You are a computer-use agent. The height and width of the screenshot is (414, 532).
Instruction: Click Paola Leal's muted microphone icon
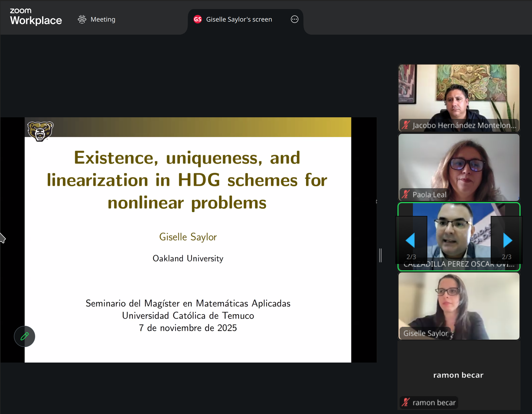pos(406,194)
